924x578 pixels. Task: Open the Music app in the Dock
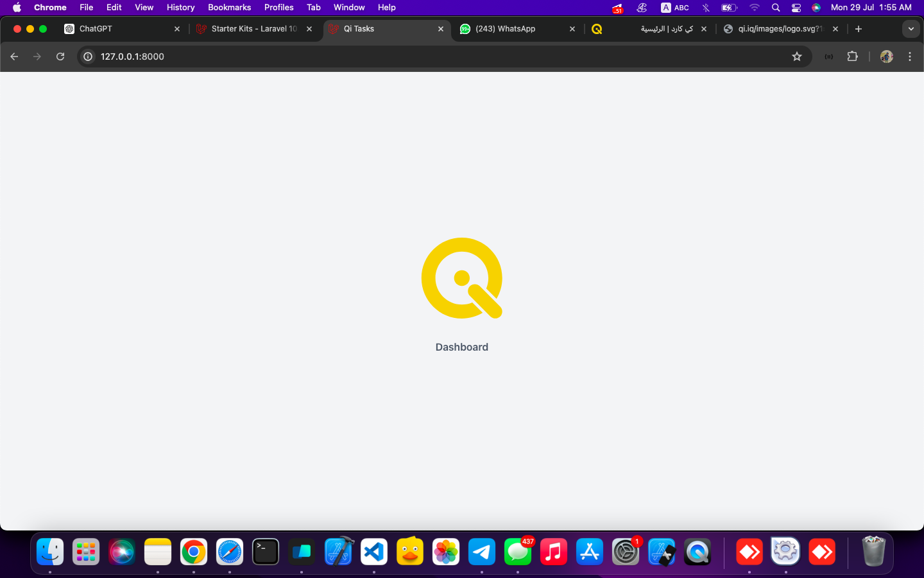pyautogui.click(x=554, y=552)
